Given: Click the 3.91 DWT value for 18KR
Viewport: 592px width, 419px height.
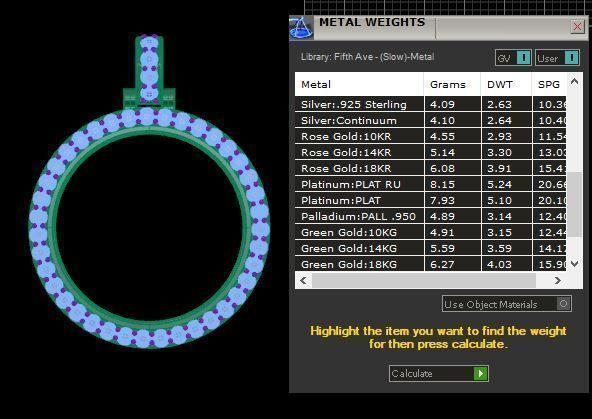Looking at the screenshot, I should point(499,168).
